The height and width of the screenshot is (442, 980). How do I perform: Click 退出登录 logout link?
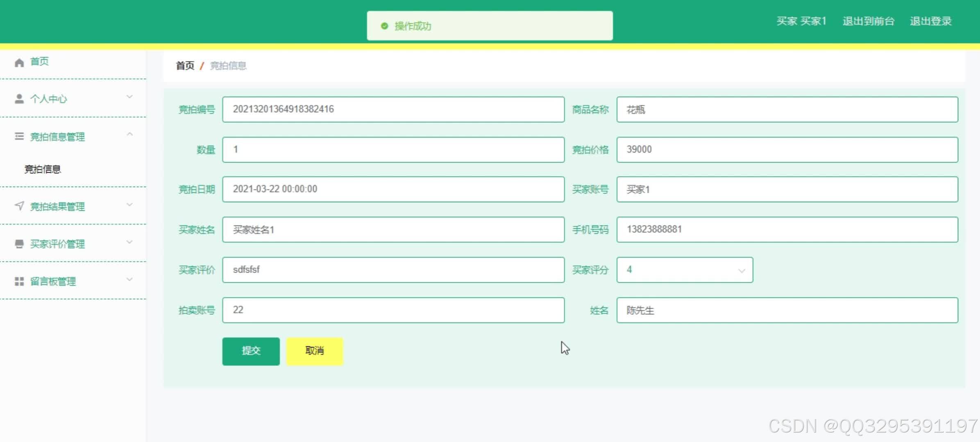(x=930, y=21)
